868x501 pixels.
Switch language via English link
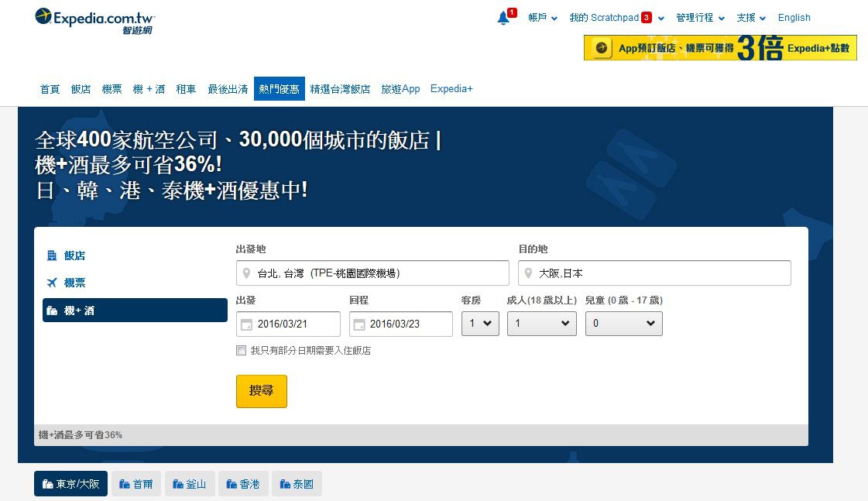[794, 18]
